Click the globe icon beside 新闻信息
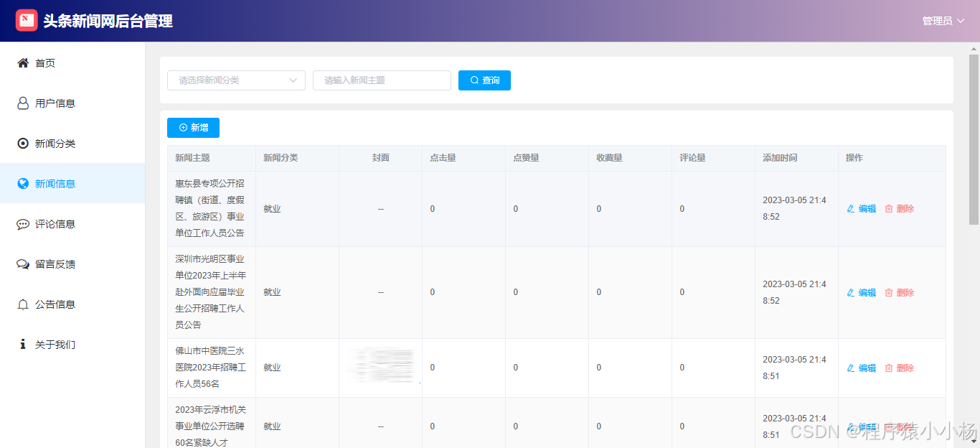Viewport: 980px width, 448px height. [23, 184]
